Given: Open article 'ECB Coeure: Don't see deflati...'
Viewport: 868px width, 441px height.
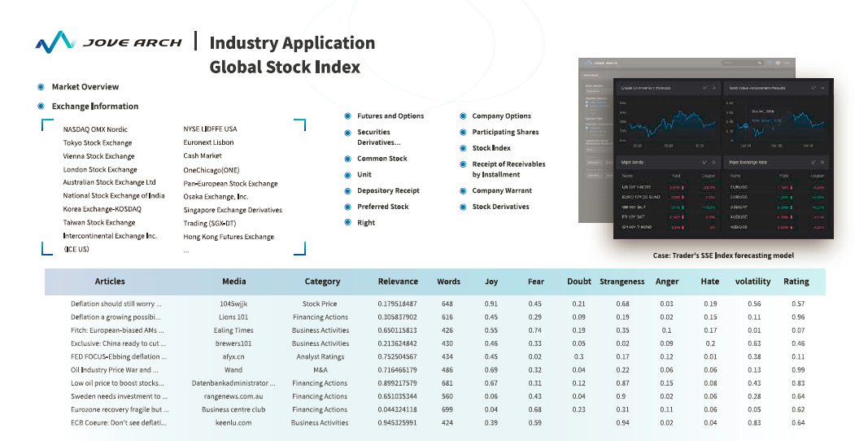Looking at the screenshot, I should tap(119, 423).
